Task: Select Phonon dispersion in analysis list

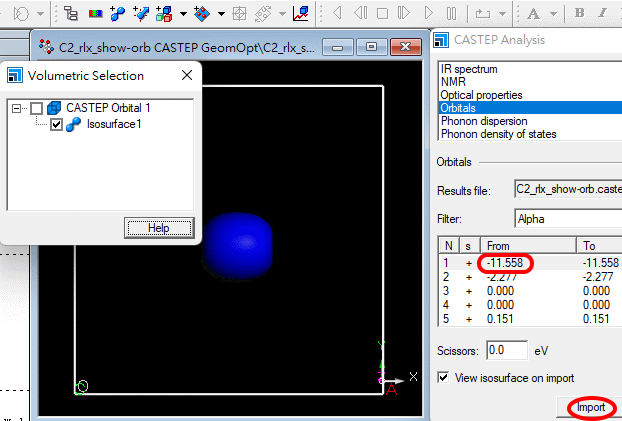Action: tap(485, 121)
